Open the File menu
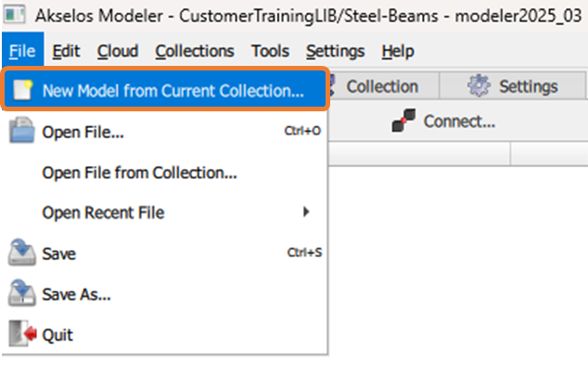Viewport: 588px width, 372px height. pyautogui.click(x=22, y=50)
